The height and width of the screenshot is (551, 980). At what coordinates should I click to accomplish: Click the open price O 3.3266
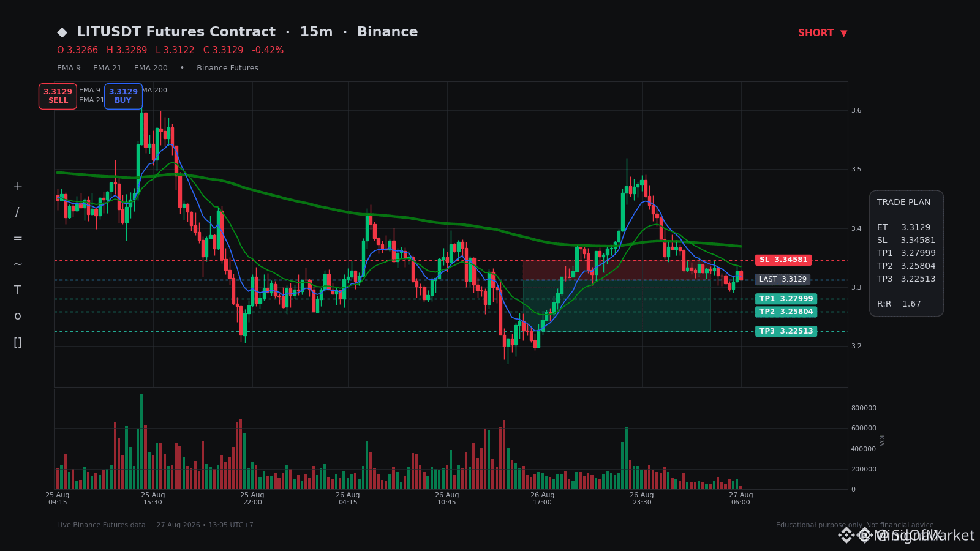[77, 50]
